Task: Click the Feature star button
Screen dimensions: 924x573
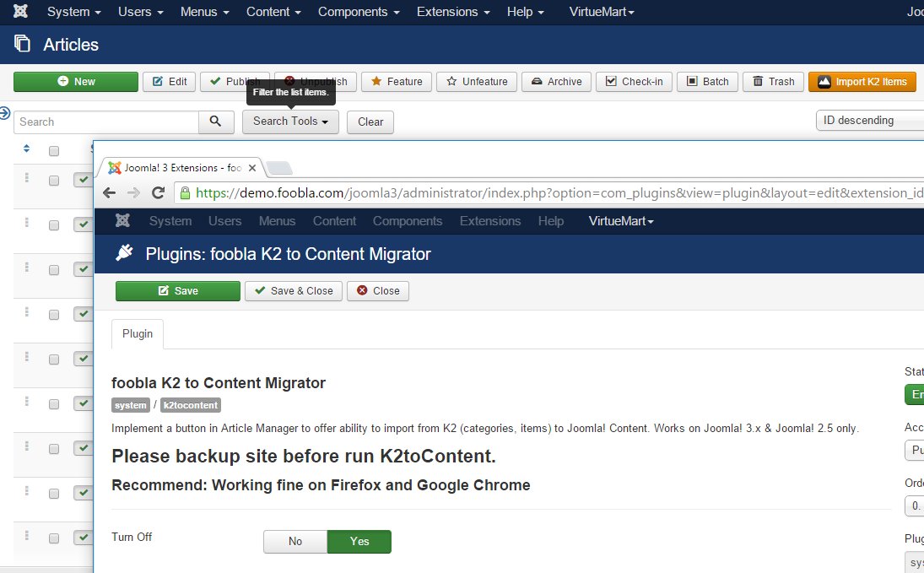Action: pos(397,81)
